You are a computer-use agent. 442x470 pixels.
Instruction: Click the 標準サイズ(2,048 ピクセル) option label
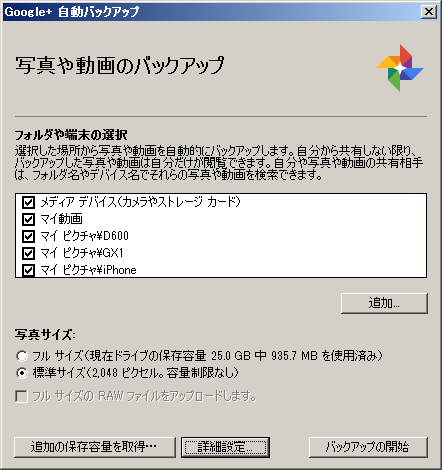[x=135, y=373]
